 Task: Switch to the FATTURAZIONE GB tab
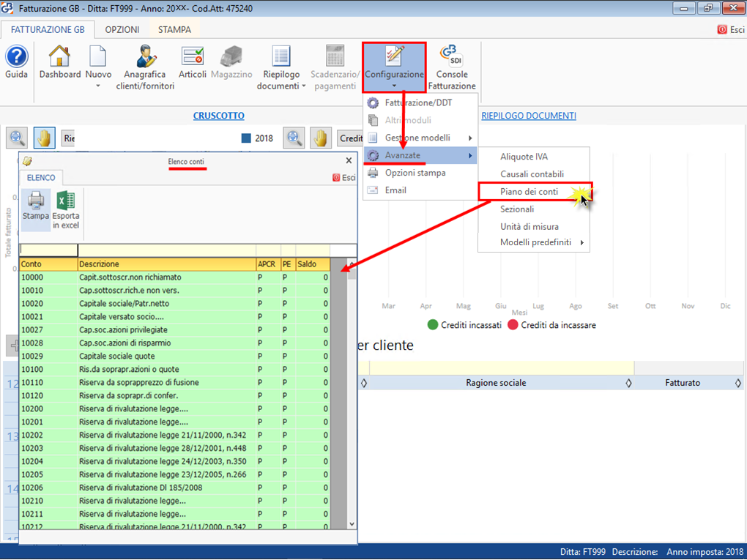click(48, 29)
